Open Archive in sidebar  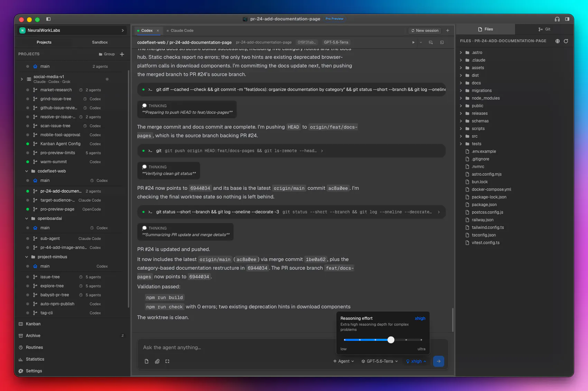pos(33,336)
